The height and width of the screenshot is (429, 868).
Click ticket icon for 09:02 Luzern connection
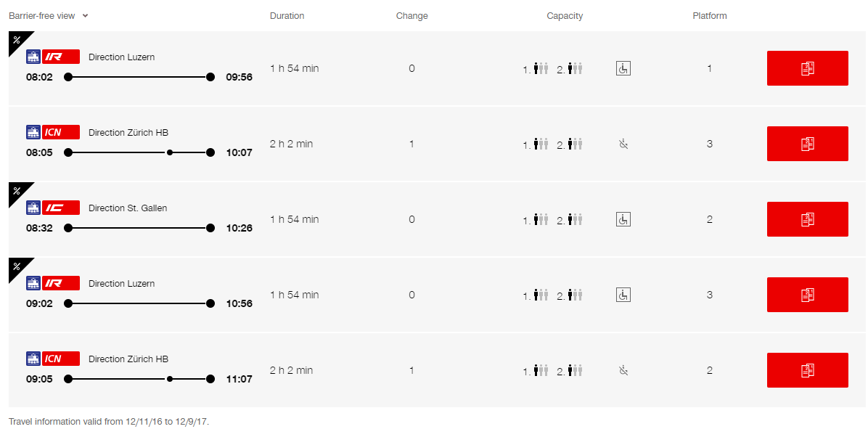tap(807, 295)
